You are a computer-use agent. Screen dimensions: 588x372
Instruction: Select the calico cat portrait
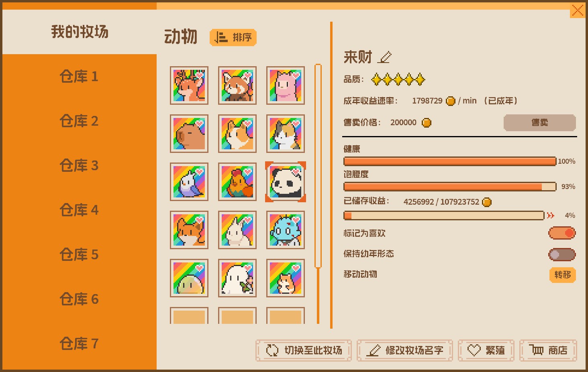tap(286, 134)
